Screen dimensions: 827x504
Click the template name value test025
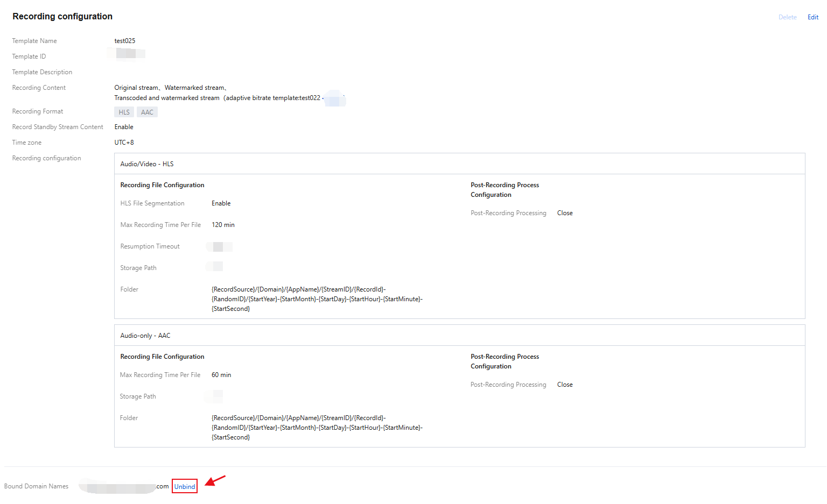(125, 41)
